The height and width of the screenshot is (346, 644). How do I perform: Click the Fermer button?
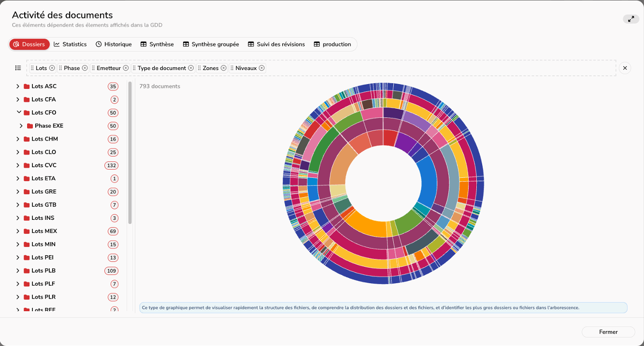coord(608,332)
